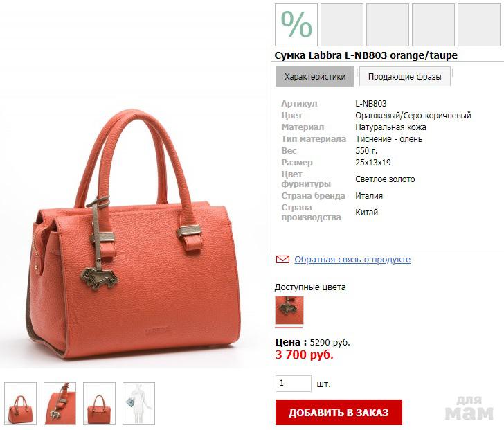Click the envelope feedback icon
Image resolution: width=504 pixels, height=430 pixels.
[282, 259]
